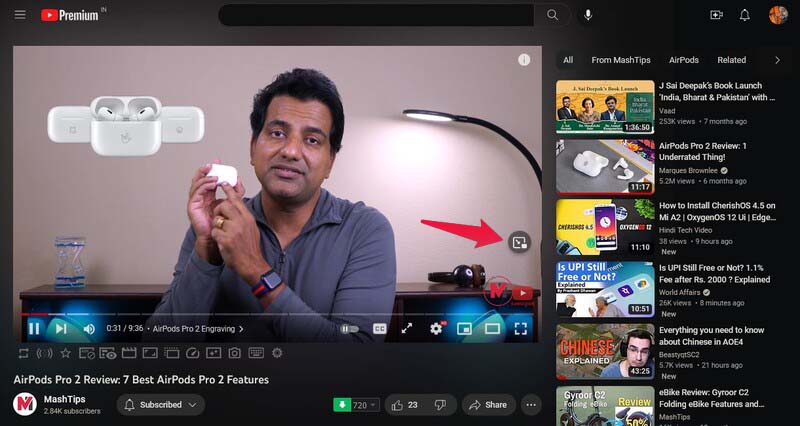Viewport: 800px width, 426px height.
Task: Select the AirPods filter chip
Action: click(x=684, y=60)
